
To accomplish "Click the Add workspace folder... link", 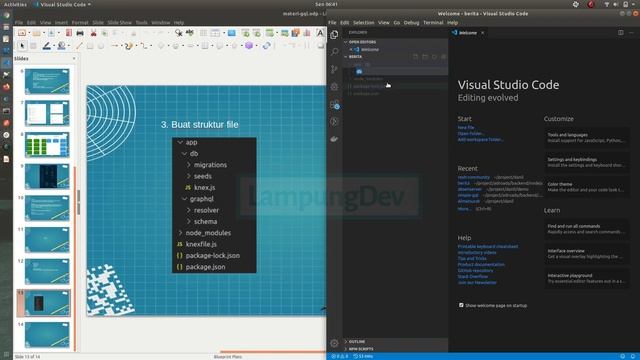I will [x=480, y=140].
